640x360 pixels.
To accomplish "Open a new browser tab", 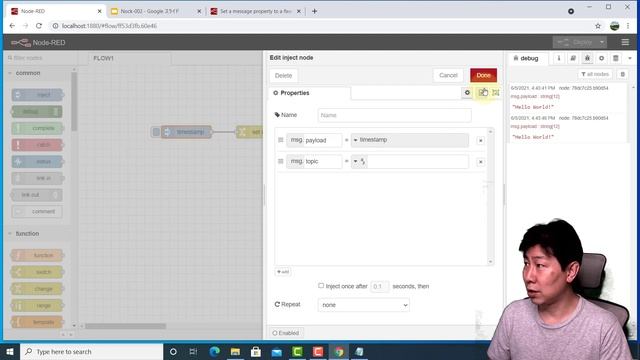I will click(314, 11).
